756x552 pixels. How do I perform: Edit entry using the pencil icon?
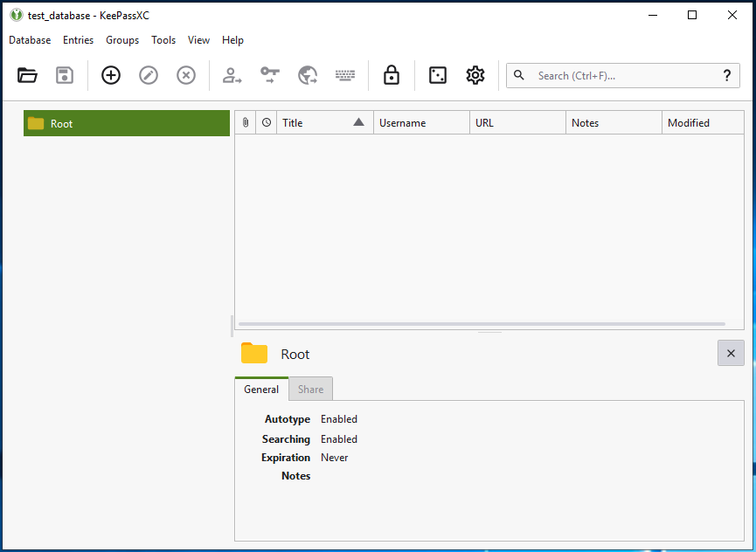[149, 76]
